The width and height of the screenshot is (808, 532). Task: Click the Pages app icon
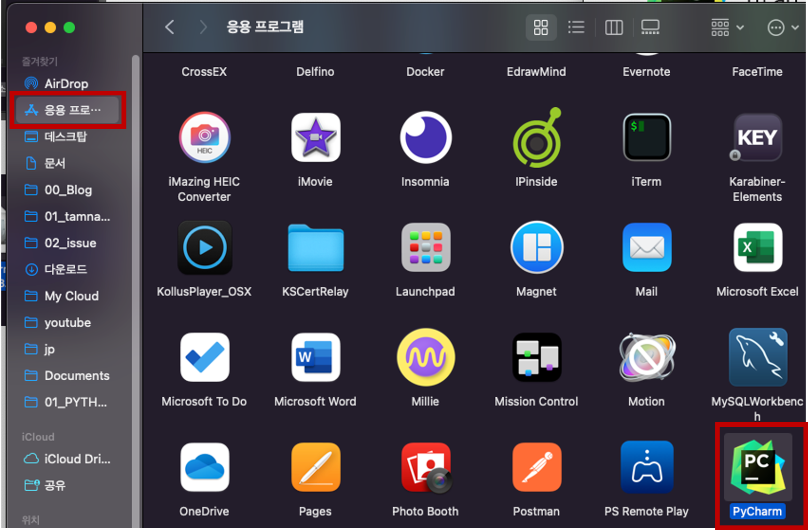(x=316, y=468)
